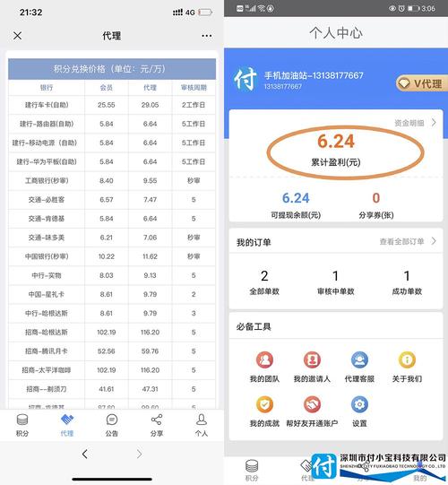The image size is (448, 485).
Task: Select the 中行-哈根达斯 row
Action: [x=112, y=314]
